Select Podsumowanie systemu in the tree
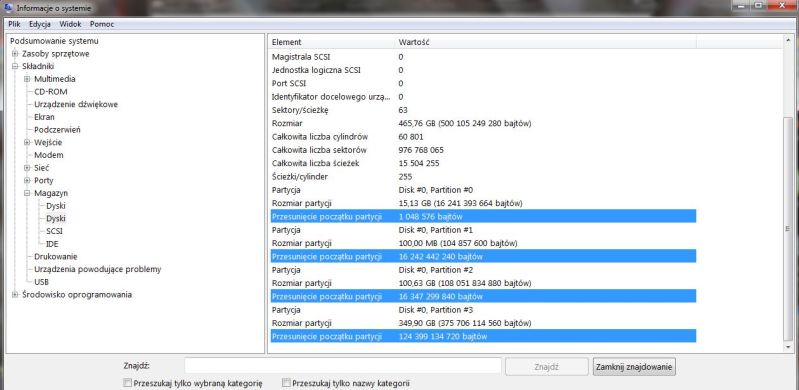This screenshot has height=390, width=799. pos(55,41)
